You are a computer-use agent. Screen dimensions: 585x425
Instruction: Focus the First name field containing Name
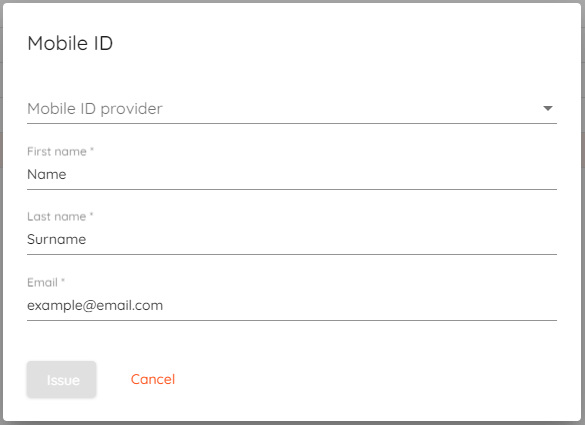coord(292,174)
